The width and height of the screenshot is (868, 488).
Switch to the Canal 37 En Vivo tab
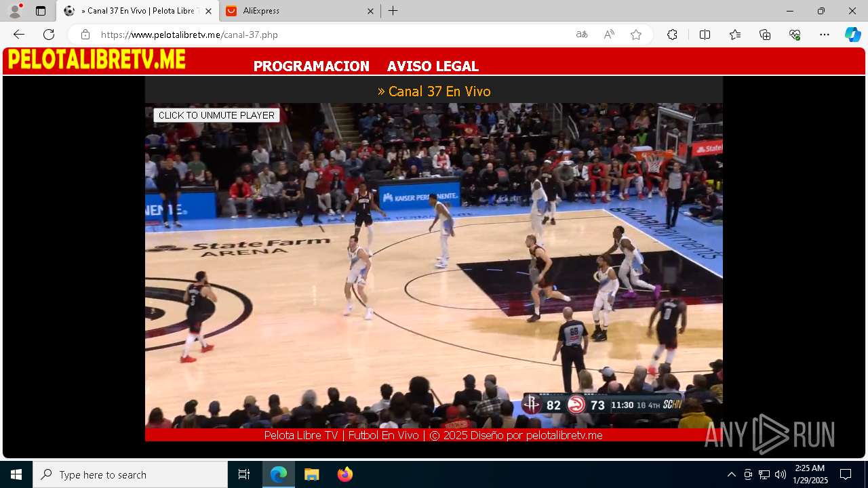tap(138, 11)
